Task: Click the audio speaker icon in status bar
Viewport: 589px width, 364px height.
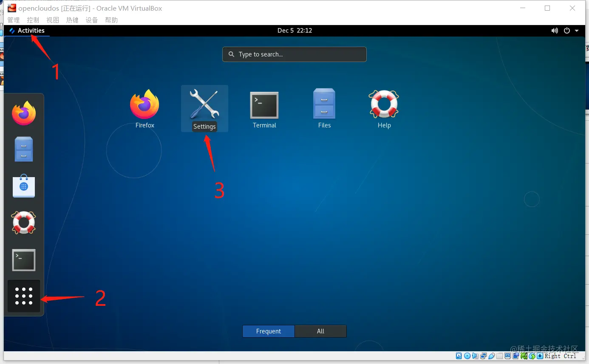Action: click(476, 356)
